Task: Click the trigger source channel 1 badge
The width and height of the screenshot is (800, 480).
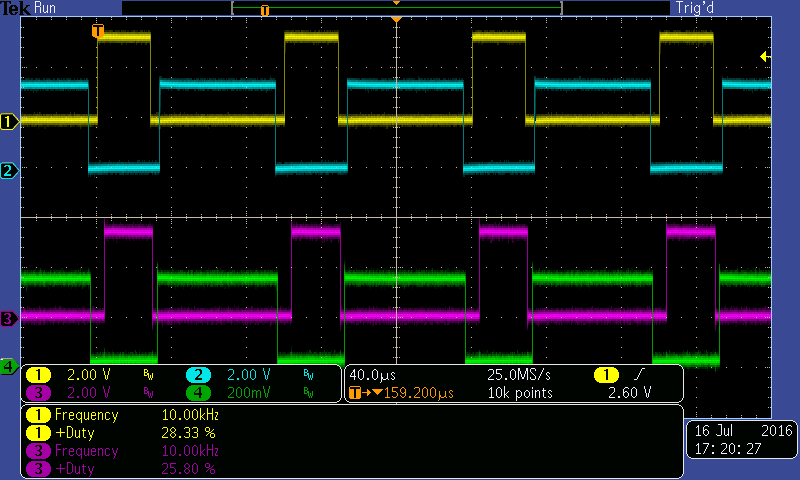Action: [x=606, y=375]
